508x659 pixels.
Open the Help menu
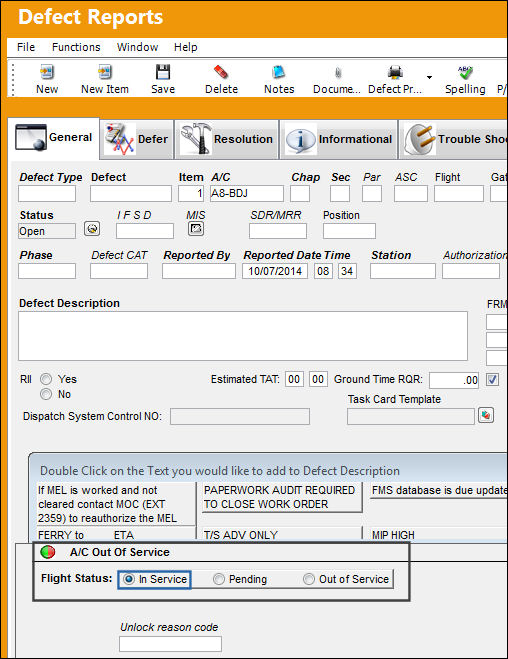coord(186,47)
